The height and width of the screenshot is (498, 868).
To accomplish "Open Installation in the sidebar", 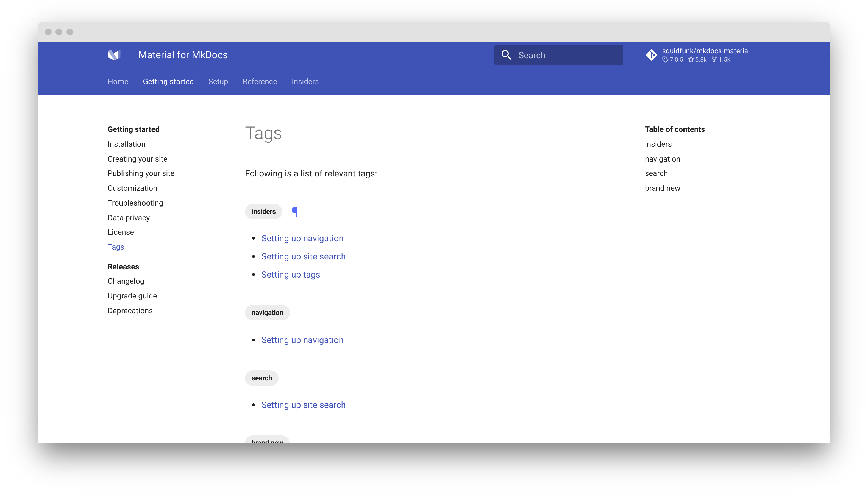I will click(126, 144).
